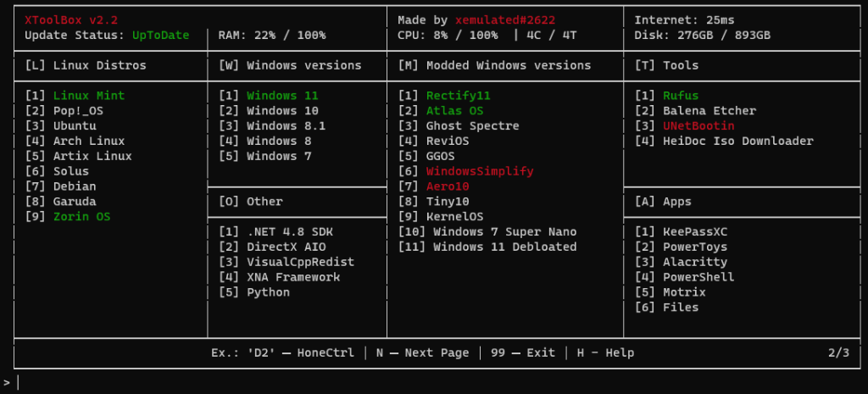Select the KeePassXC app entry

681,231
